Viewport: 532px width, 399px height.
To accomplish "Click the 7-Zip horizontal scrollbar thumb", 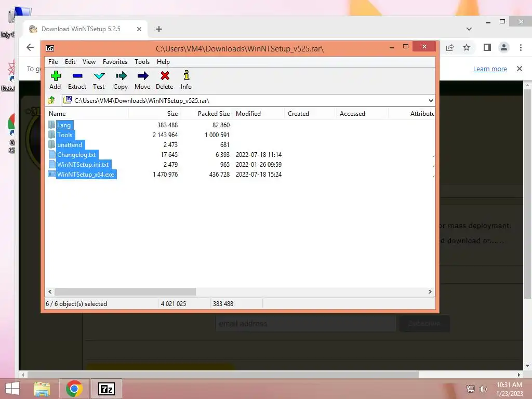I will point(125,292).
